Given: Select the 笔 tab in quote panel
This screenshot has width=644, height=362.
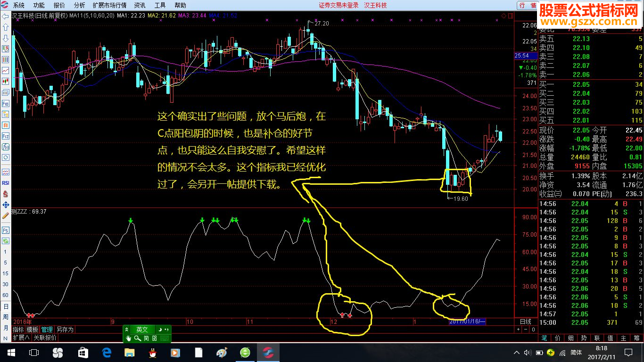Looking at the screenshot, I should click(544, 338).
